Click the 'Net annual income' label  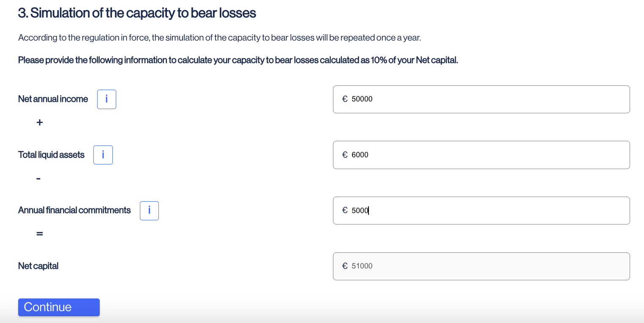[53, 99]
